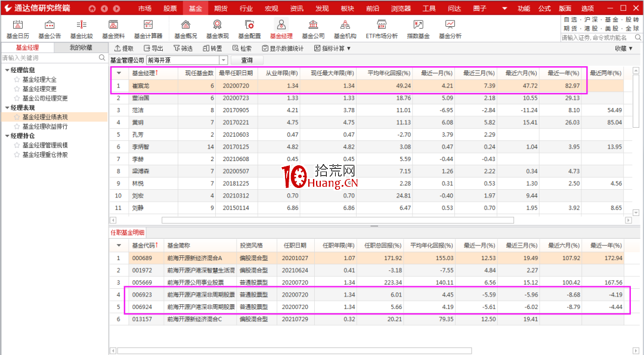Click the bottom detail table horizontal scrollbar
Viewport: 644px width, 355px height.
[295, 350]
